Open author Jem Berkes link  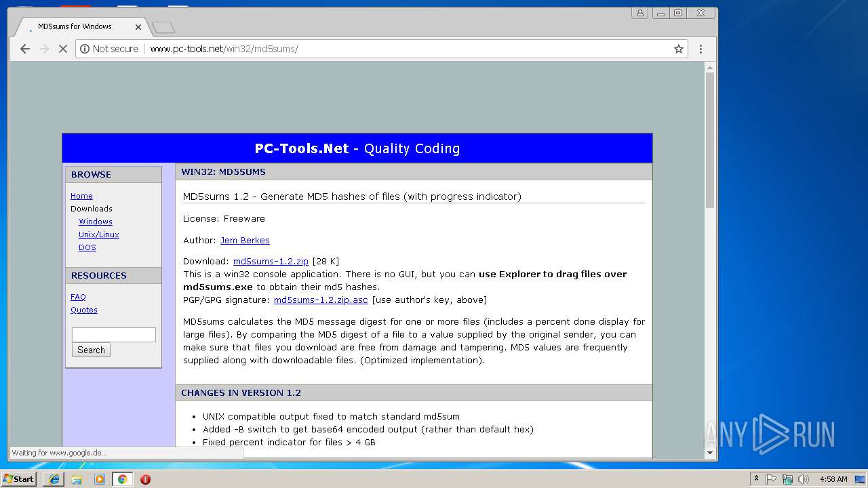[245, 240]
